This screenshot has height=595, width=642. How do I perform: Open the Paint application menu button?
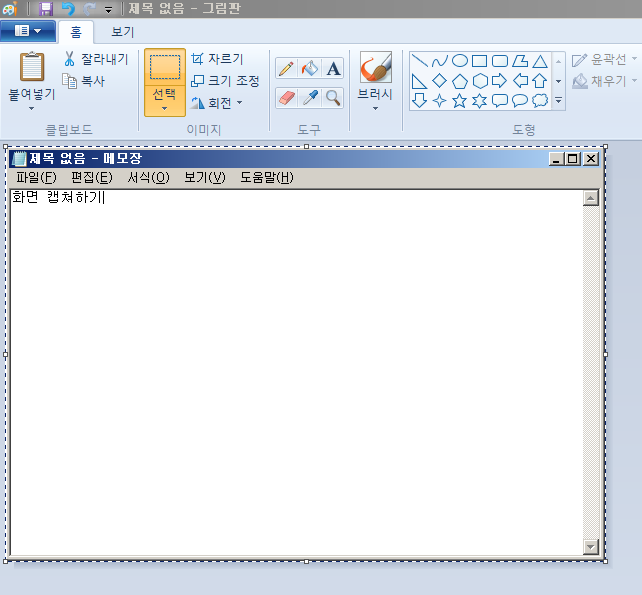(x=27, y=31)
